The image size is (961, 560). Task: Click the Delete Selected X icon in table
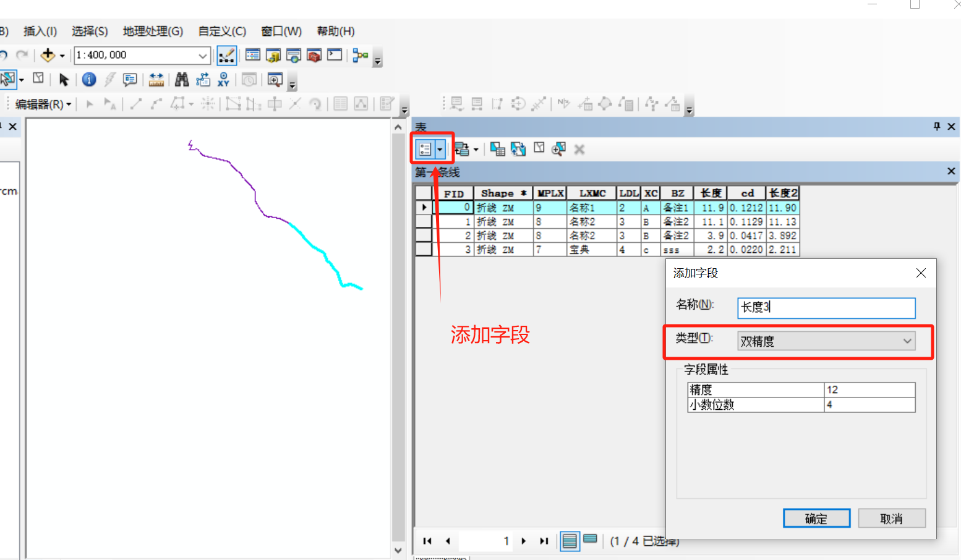[579, 149]
